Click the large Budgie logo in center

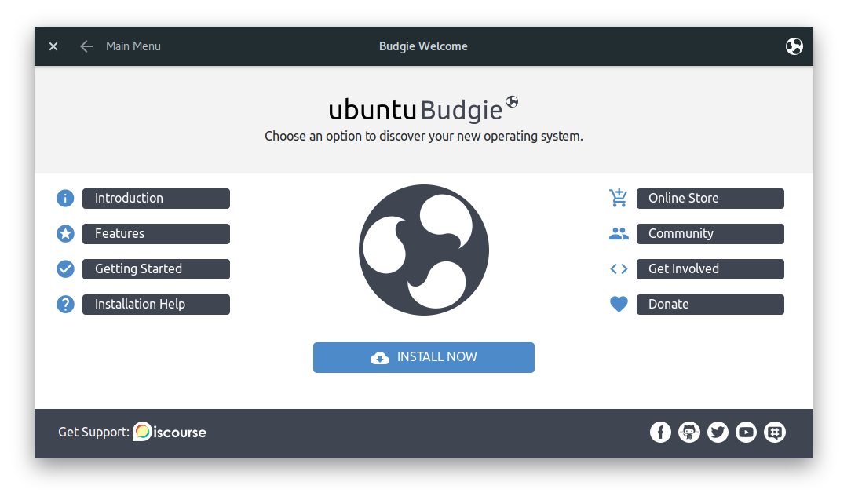point(424,250)
